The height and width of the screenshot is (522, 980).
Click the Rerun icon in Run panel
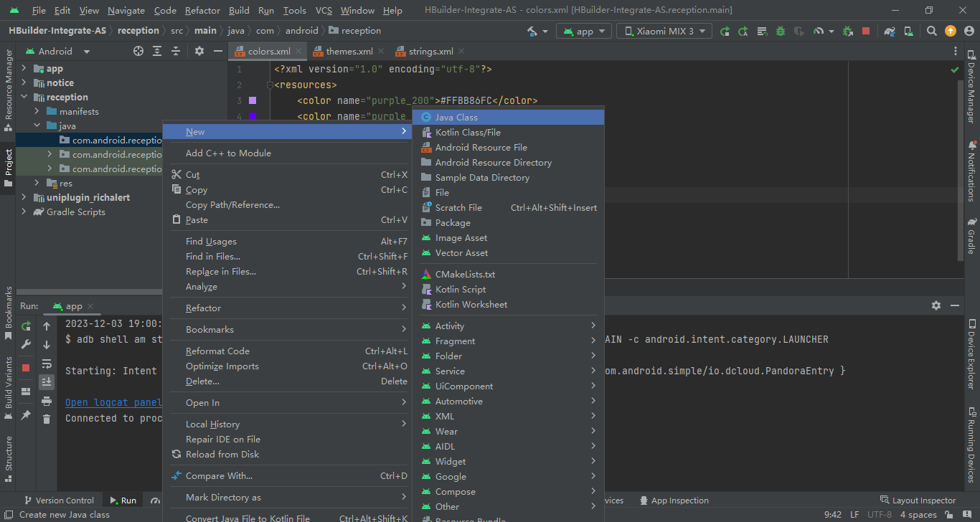pyautogui.click(x=26, y=326)
